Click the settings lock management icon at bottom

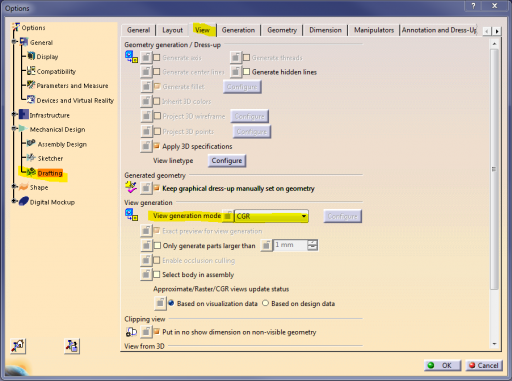point(72,346)
